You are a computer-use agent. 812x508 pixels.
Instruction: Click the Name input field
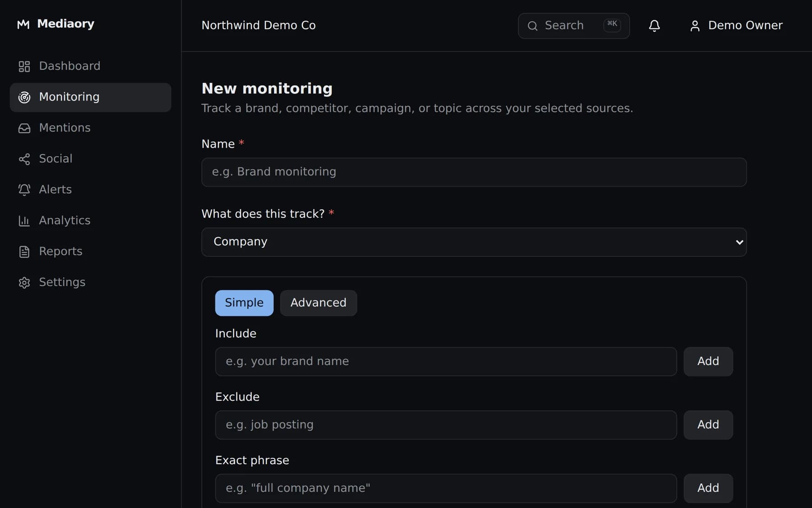(474, 172)
